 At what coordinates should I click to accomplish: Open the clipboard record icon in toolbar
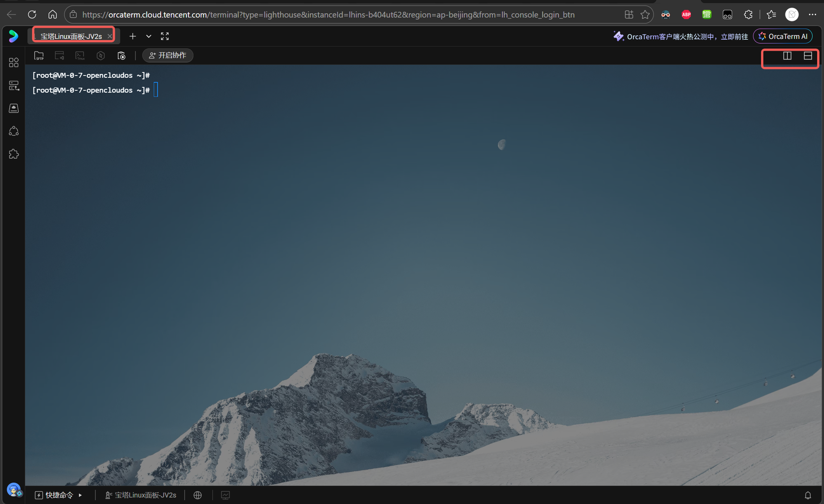pyautogui.click(x=121, y=56)
